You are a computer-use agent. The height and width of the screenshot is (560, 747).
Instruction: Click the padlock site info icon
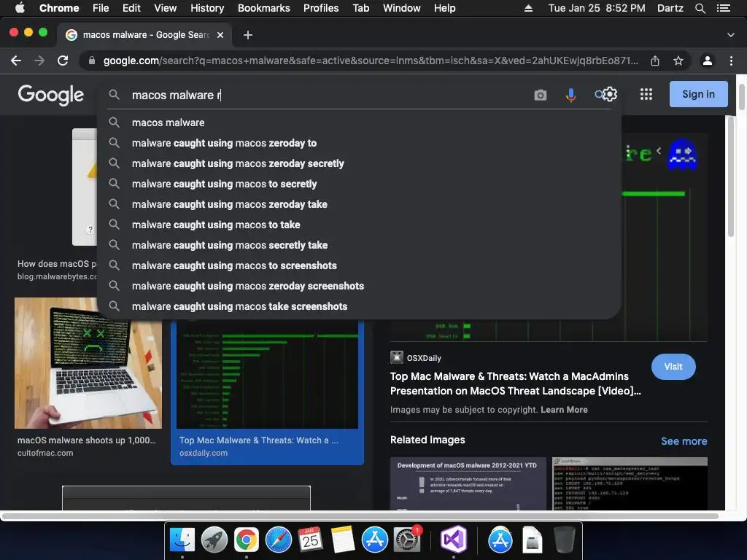click(92, 61)
